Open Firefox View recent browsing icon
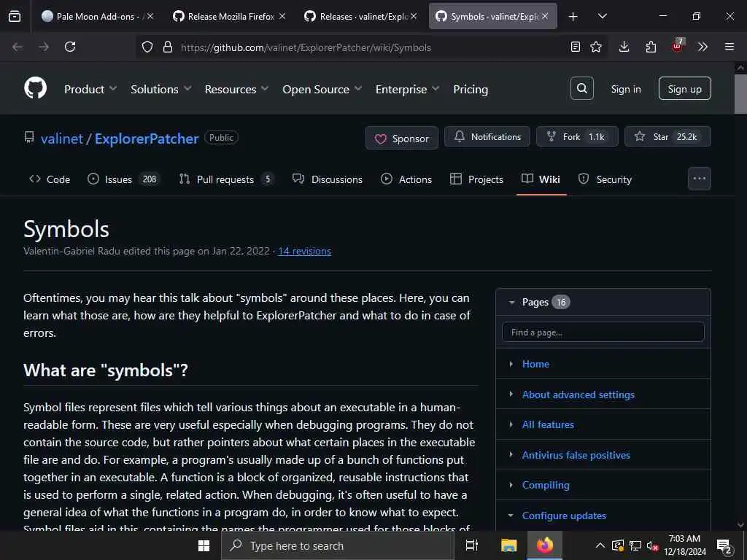 [15, 17]
